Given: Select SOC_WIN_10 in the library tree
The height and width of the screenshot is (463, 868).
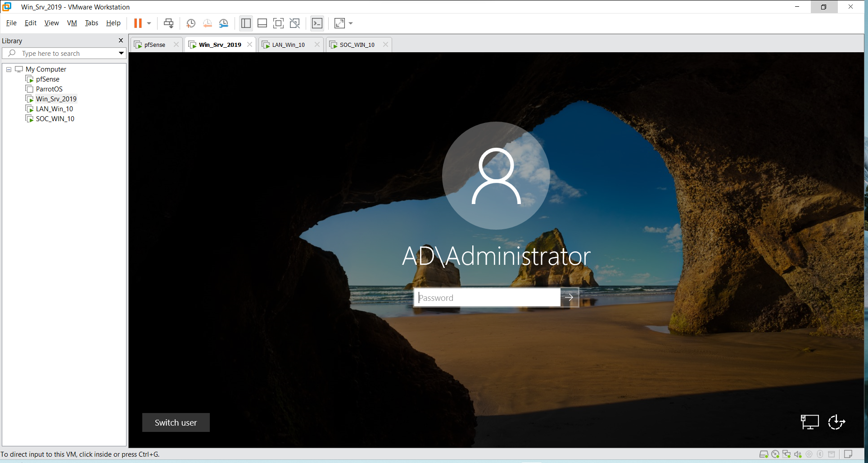Looking at the screenshot, I should [55, 119].
